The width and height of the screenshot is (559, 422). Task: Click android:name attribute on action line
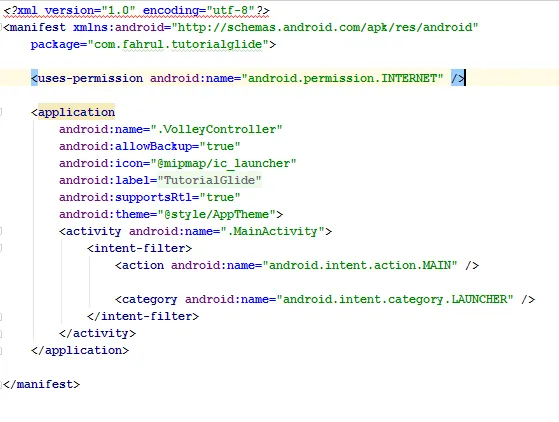[x=213, y=266]
